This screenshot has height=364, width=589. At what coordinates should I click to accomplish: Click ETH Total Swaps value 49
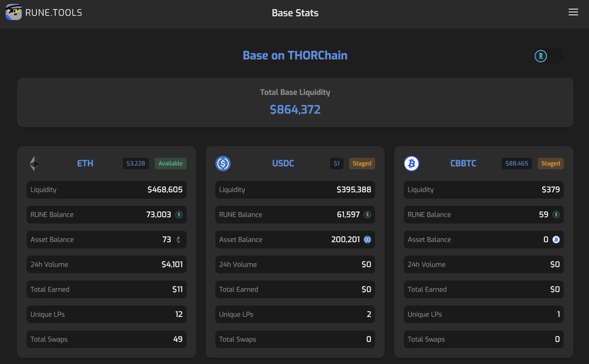178,339
